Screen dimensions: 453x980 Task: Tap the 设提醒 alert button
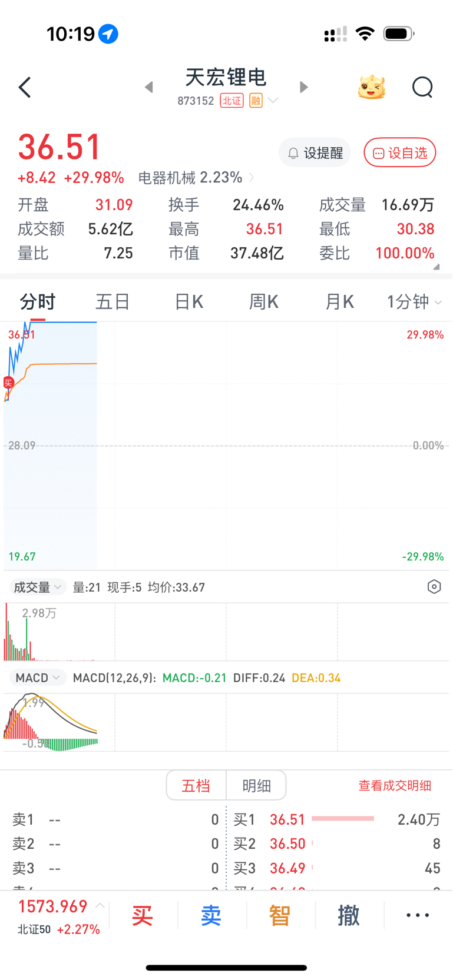315,153
